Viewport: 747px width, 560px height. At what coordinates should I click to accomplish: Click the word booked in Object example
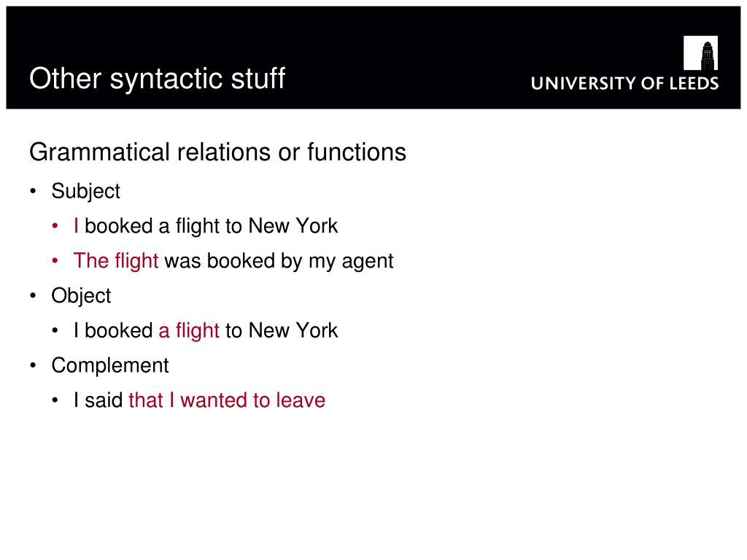click(119, 330)
